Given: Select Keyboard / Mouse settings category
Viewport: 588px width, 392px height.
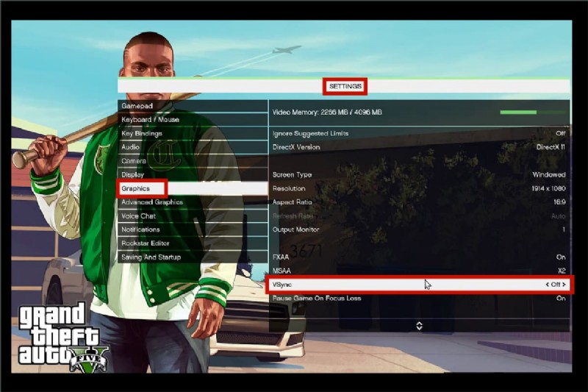Looking at the screenshot, I should tap(193, 120).
